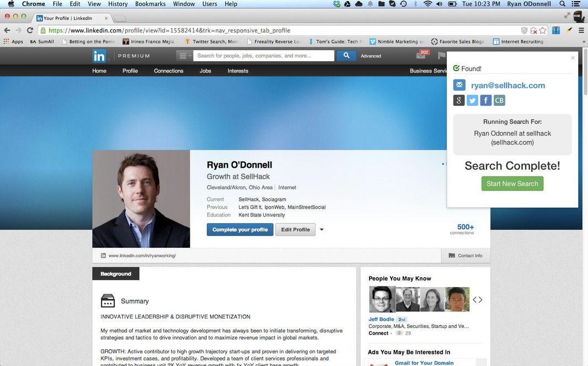Go to LinkedIn Home nav item
Screen dimensions: 588x366
[99, 71]
